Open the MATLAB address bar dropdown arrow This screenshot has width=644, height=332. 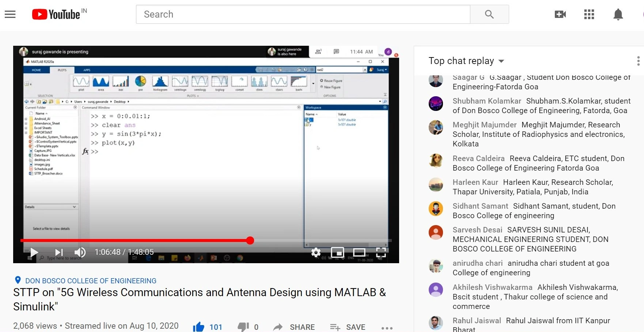point(380,101)
